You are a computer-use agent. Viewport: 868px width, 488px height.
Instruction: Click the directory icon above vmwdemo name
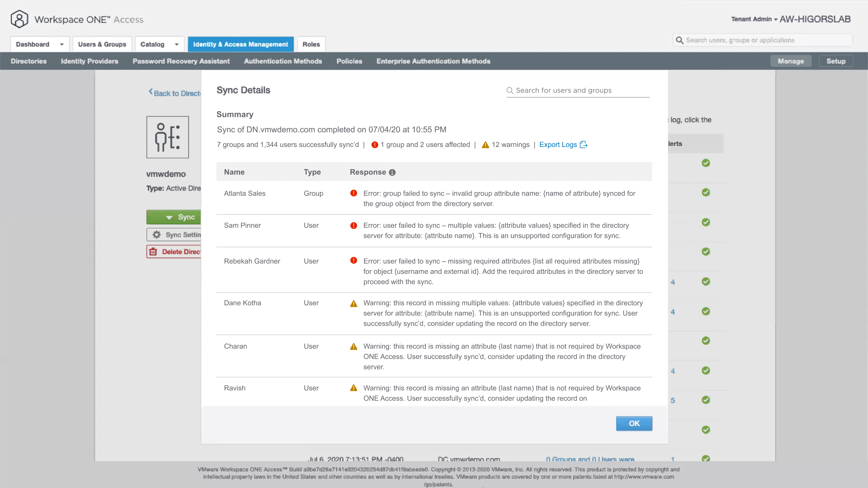(x=167, y=137)
